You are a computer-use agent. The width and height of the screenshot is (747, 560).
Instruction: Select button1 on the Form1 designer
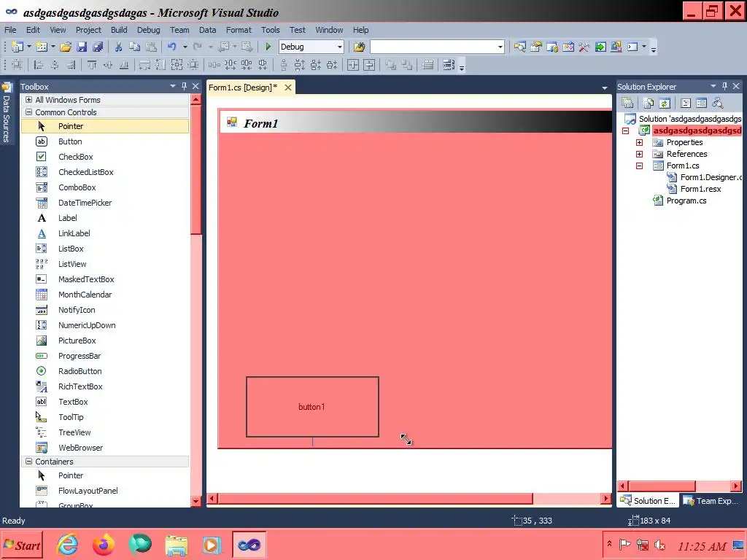pyautogui.click(x=312, y=407)
